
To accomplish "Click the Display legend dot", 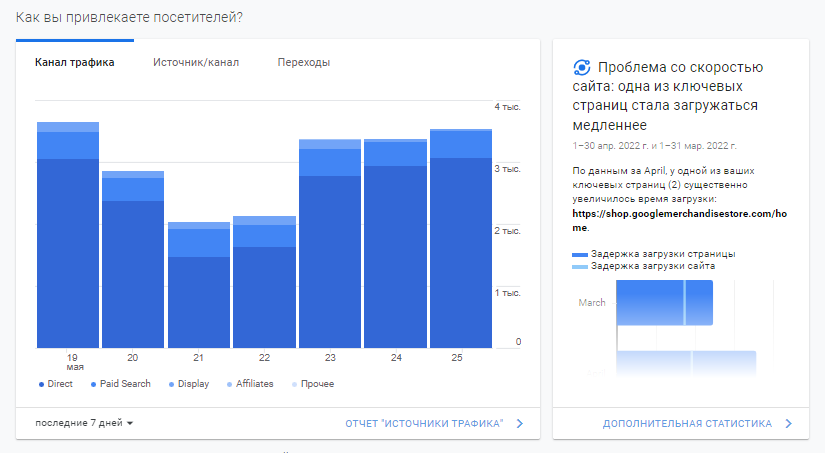I will (171, 384).
